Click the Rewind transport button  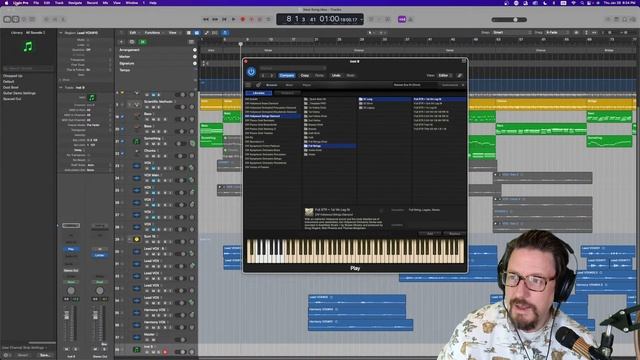[206, 19]
